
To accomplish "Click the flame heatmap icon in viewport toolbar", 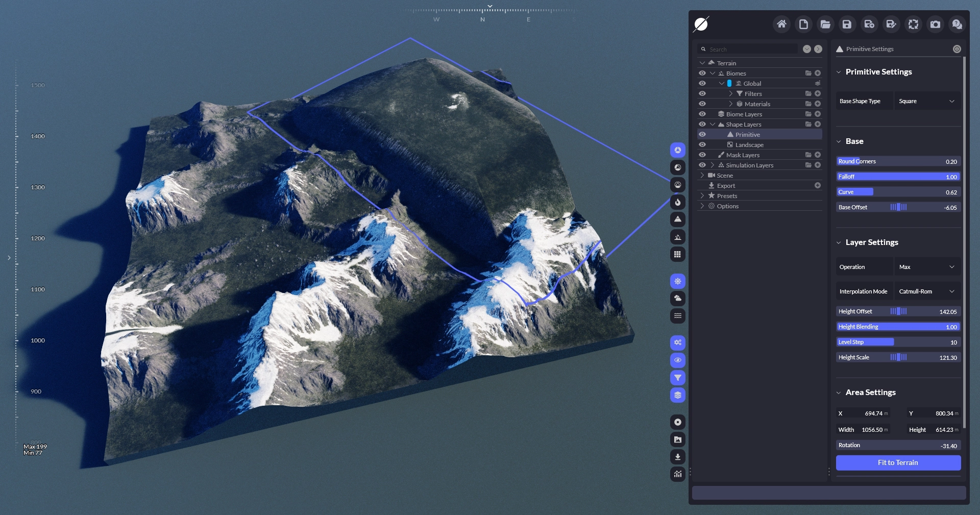I will [678, 202].
